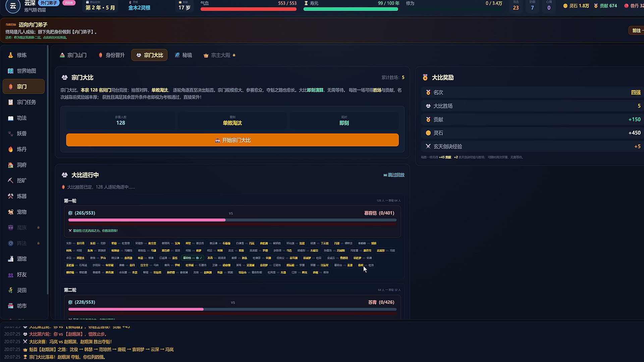Viewport: 644px width, 362px height.
Task: Open the 洞府 cave dwelling icon
Action: [x=10, y=165]
